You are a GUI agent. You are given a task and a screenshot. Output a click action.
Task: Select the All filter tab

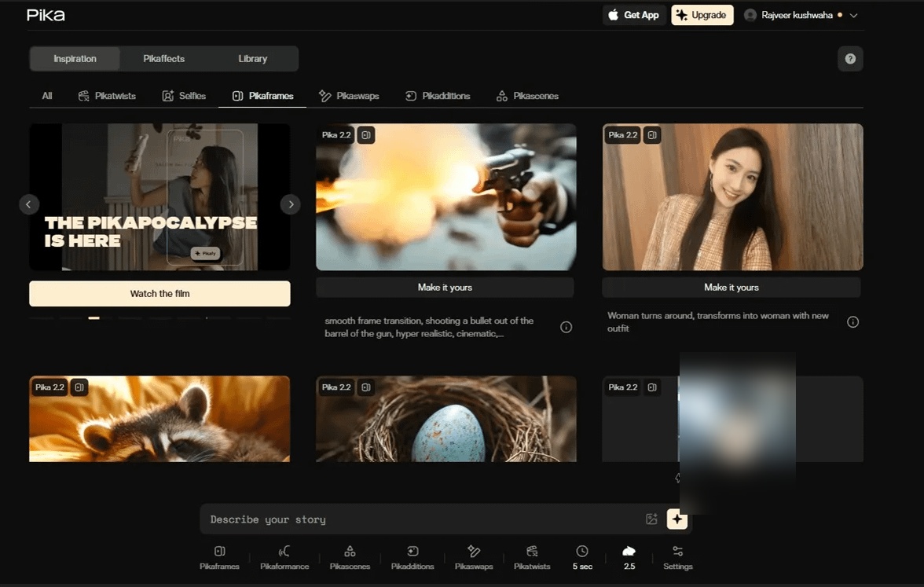click(47, 96)
